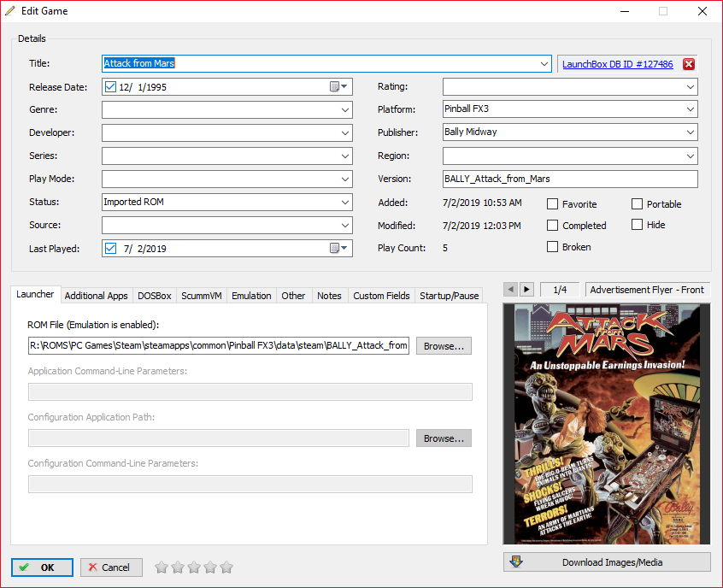
Task: Minimize the Edit Game window
Action: pyautogui.click(x=625, y=11)
